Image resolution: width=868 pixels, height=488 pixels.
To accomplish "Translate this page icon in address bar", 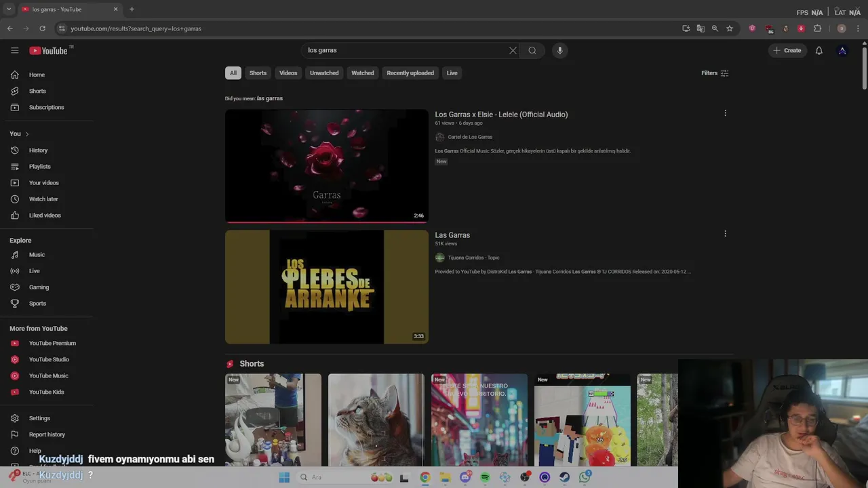I will coord(701,28).
